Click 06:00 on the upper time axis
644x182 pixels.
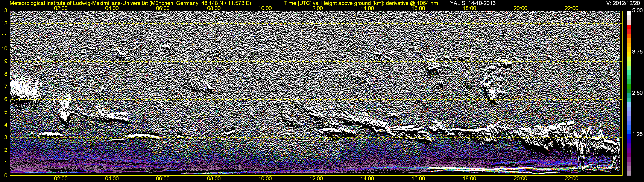tap(163, 8)
